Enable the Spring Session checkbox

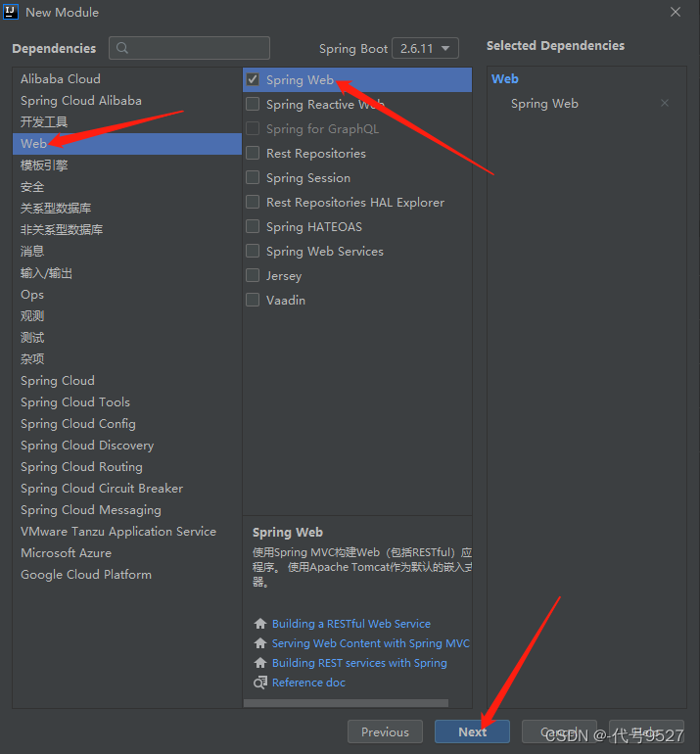[253, 177]
